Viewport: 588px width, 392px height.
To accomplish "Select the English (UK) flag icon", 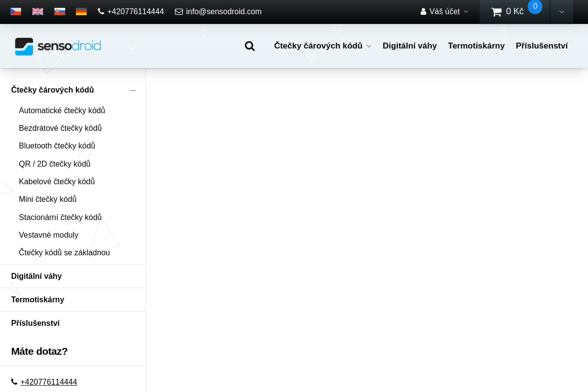I will (38, 12).
